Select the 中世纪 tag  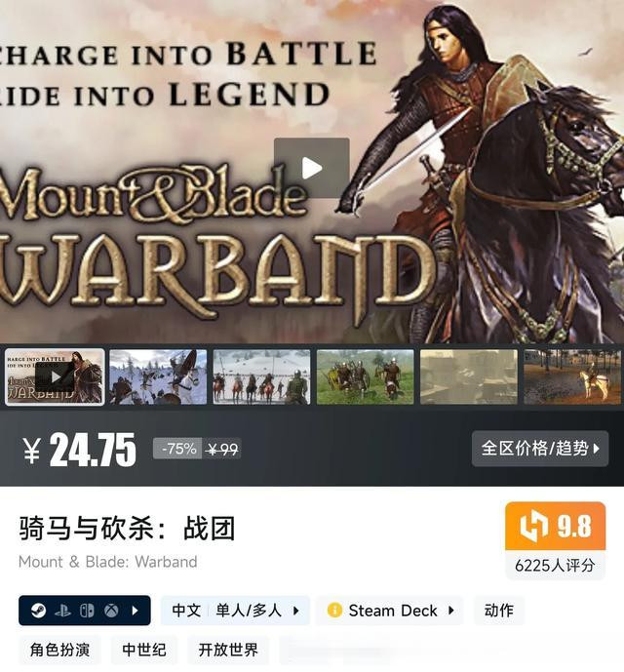click(x=144, y=650)
